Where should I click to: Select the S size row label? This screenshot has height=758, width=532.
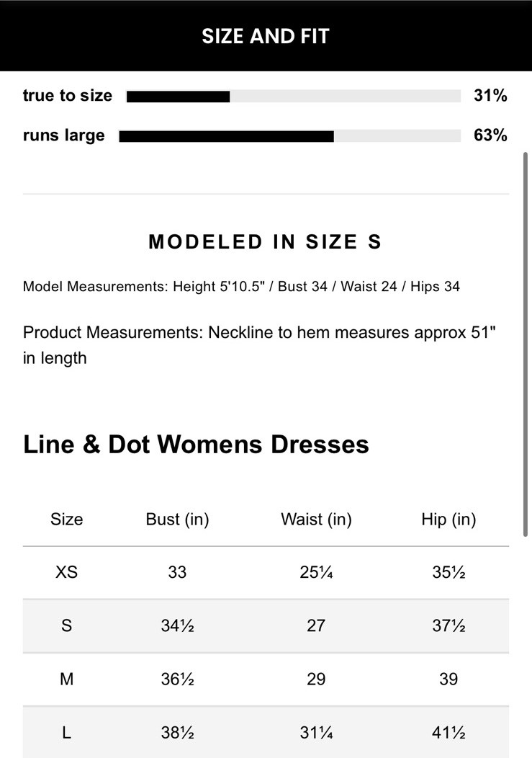click(66, 625)
